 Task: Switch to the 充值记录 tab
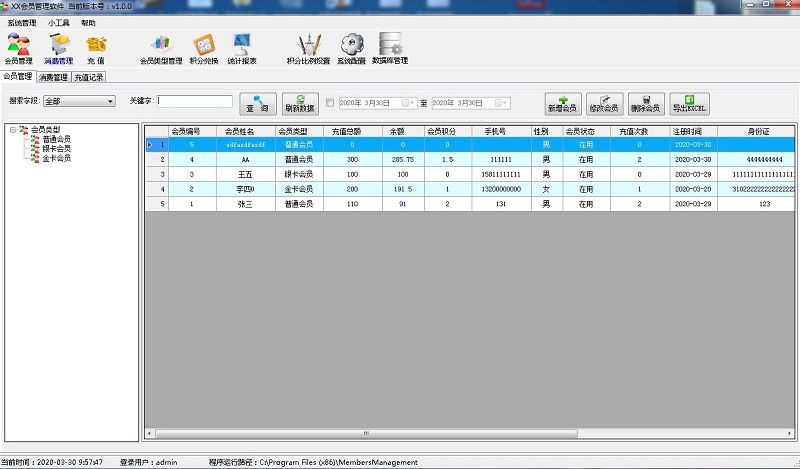88,76
